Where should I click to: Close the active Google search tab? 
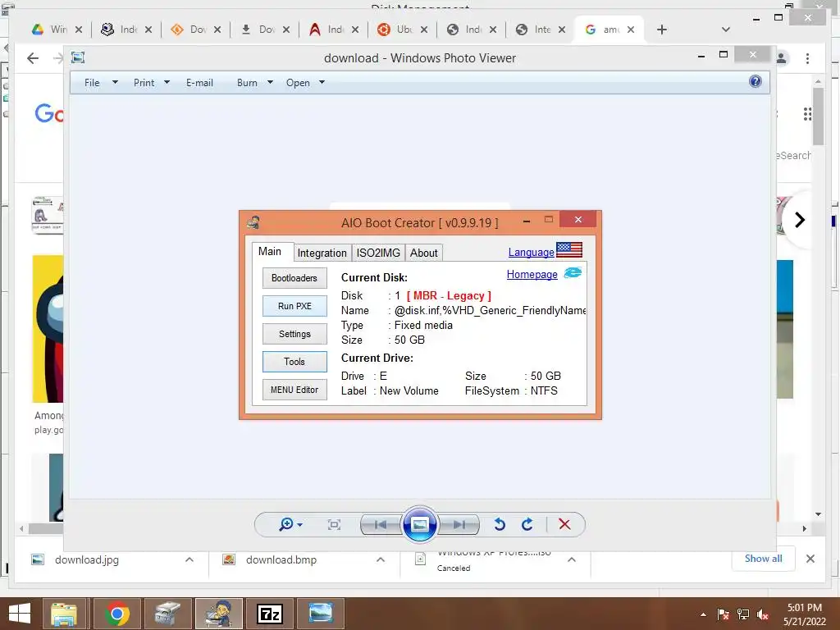coord(631,30)
